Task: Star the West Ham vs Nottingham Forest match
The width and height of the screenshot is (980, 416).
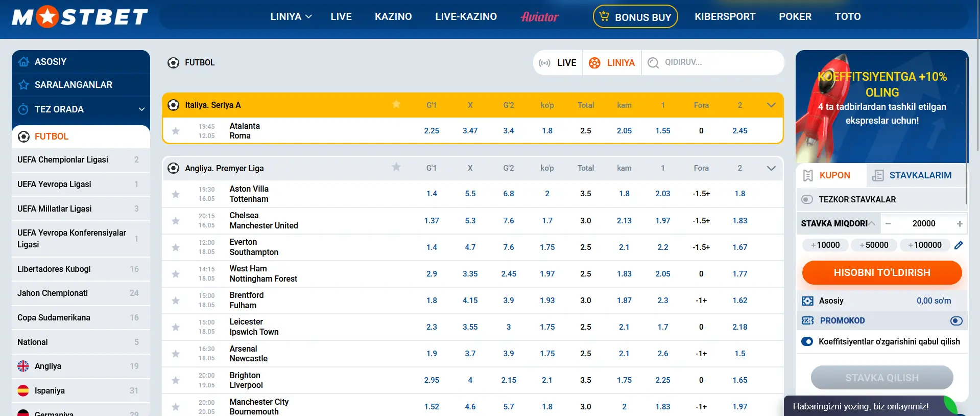Action: (176, 274)
